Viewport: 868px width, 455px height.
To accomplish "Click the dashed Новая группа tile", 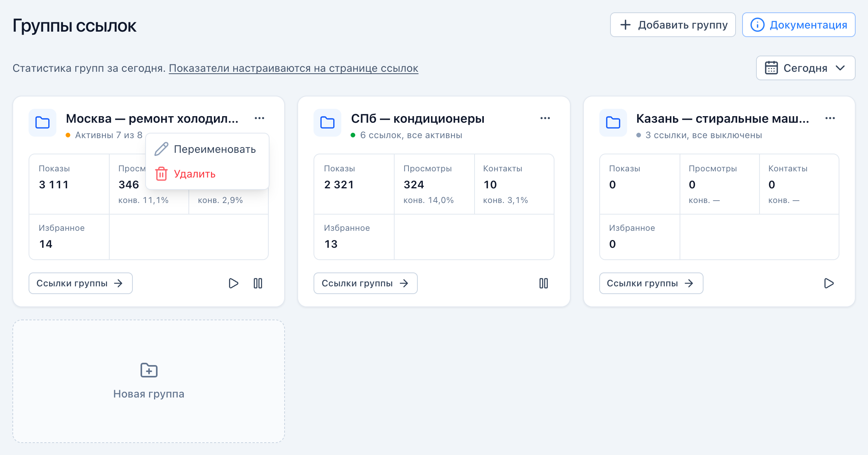I will 149,381.
